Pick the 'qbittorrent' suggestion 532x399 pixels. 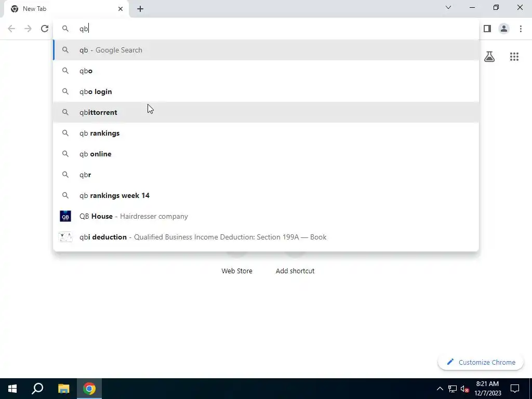coord(265,112)
